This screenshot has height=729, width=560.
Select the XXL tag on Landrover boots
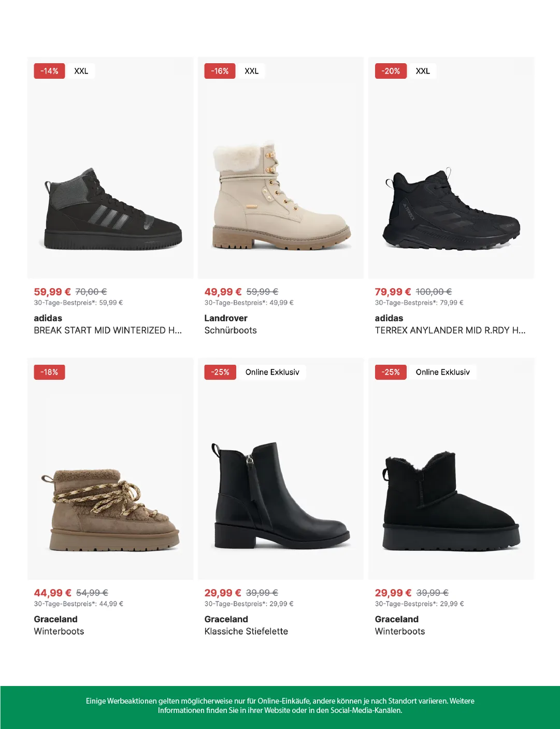[251, 71]
